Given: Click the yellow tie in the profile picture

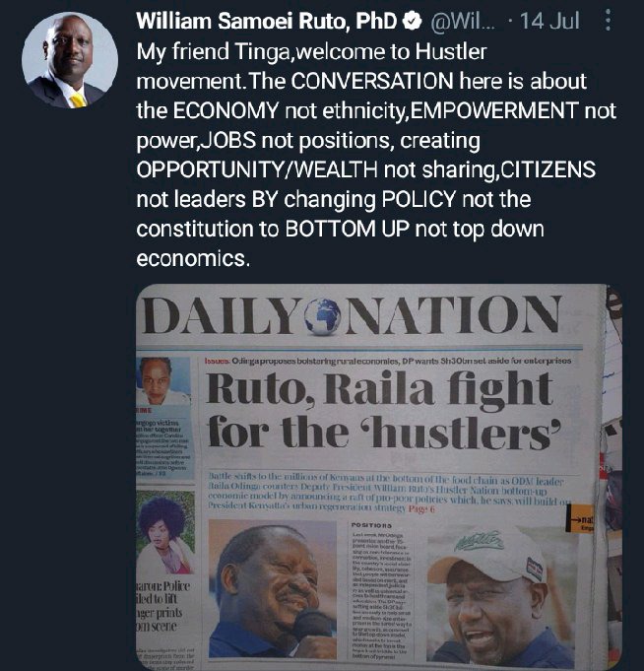Looking at the screenshot, I should point(78,101).
